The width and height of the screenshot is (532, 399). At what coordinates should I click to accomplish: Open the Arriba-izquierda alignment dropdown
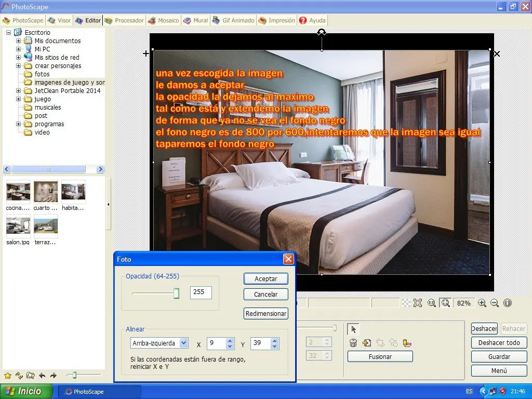tap(183, 343)
